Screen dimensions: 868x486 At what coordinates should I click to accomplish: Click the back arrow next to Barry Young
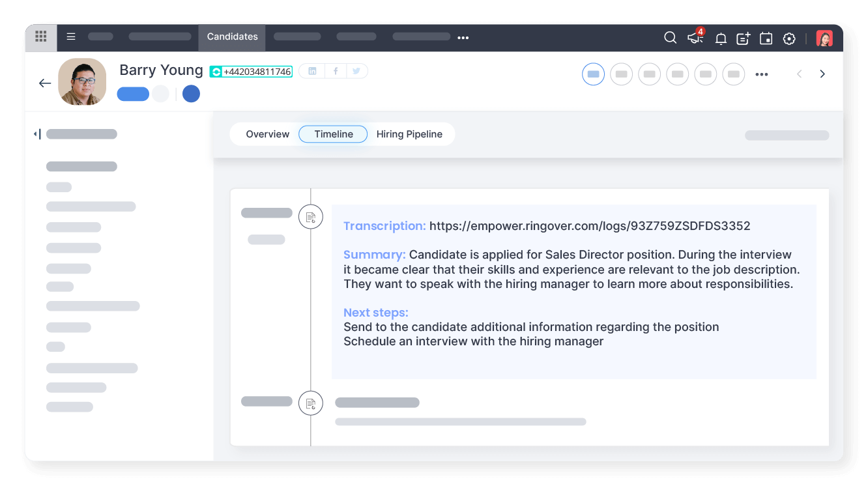pyautogui.click(x=44, y=83)
